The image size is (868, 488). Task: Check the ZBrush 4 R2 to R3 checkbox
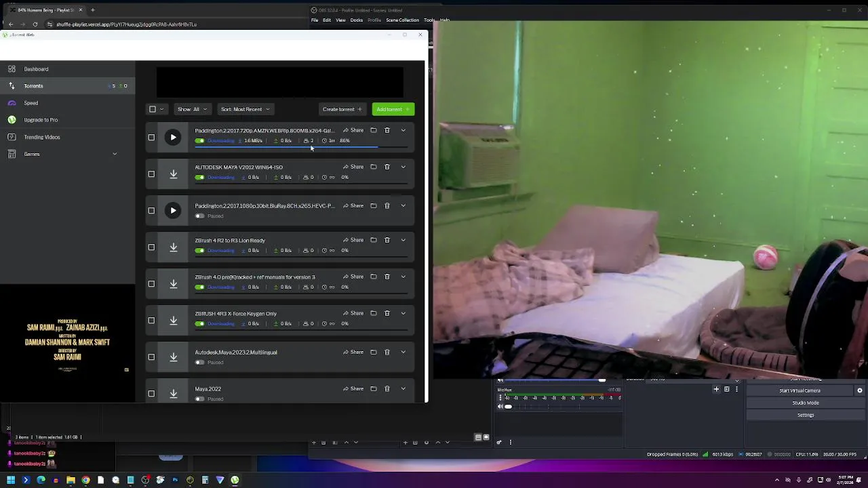point(151,247)
